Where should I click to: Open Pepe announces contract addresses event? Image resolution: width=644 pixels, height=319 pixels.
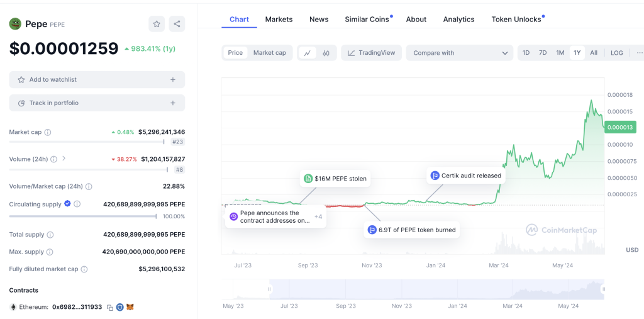point(275,216)
